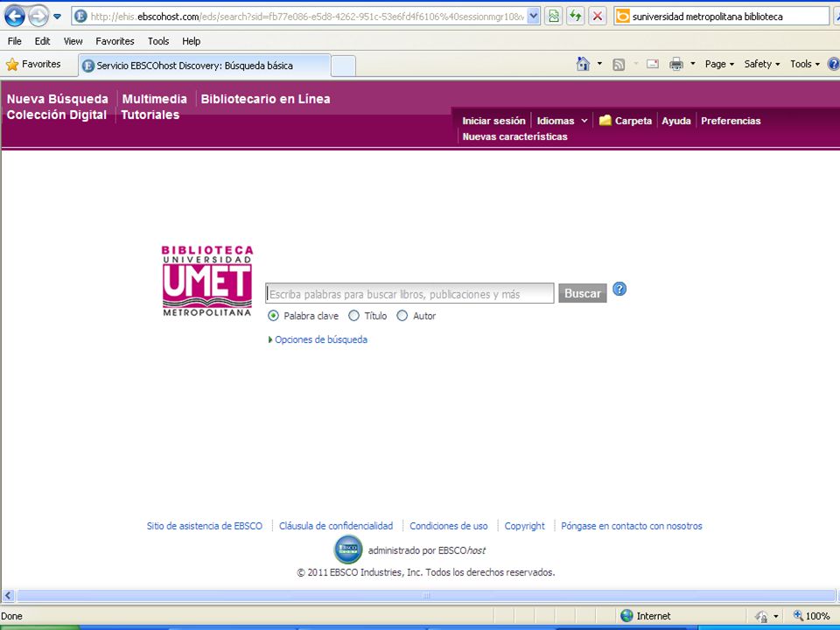This screenshot has width=840, height=630.
Task: Expand the Print options dropdown arrow
Action: tap(693, 64)
